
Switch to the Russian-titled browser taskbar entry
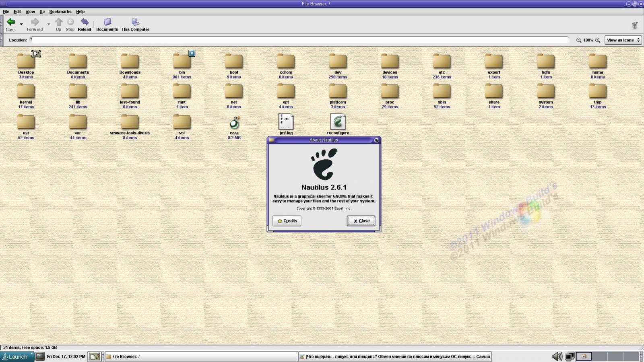[395, 356]
